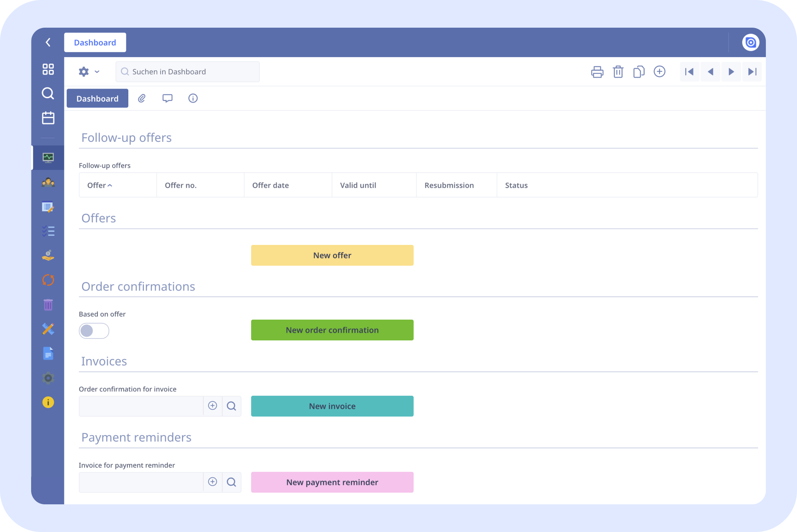Click the sidebar search magnifier icon

coord(48,93)
